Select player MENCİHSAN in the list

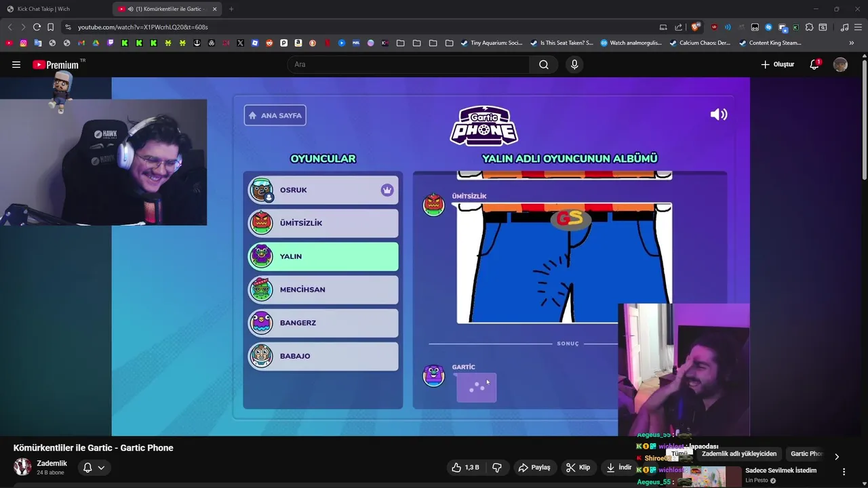[323, 289]
